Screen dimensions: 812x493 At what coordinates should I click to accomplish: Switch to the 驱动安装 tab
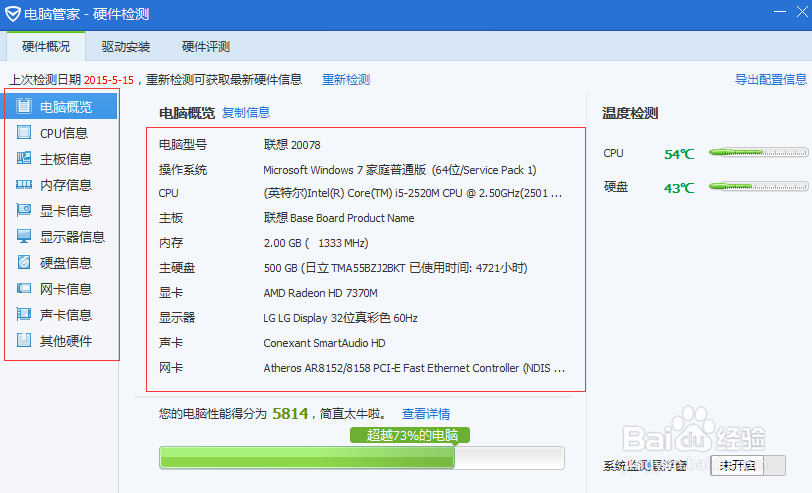pyautogui.click(x=126, y=47)
